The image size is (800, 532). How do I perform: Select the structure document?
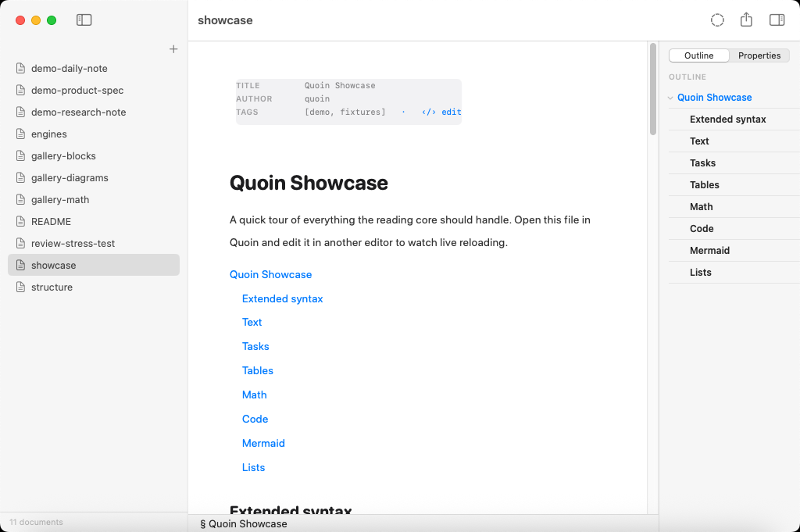click(94, 287)
